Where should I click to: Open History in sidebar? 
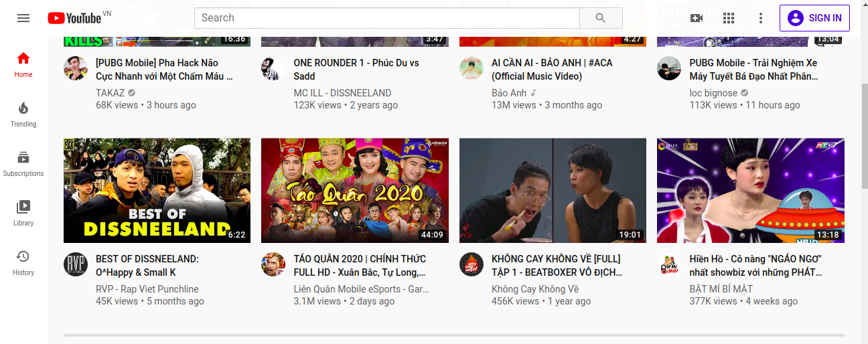coord(23,262)
